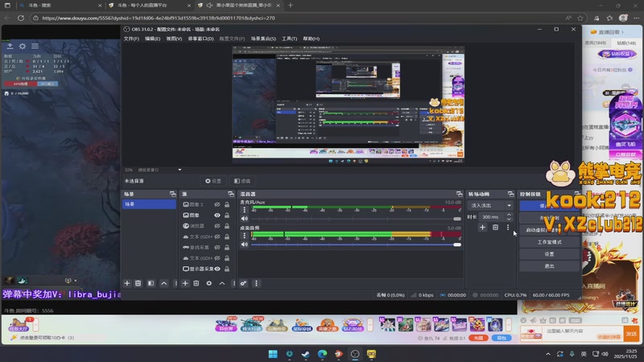The width and height of the screenshot is (644, 362).
Task: Open 视图(V) menu in OBS
Action: pos(174,39)
